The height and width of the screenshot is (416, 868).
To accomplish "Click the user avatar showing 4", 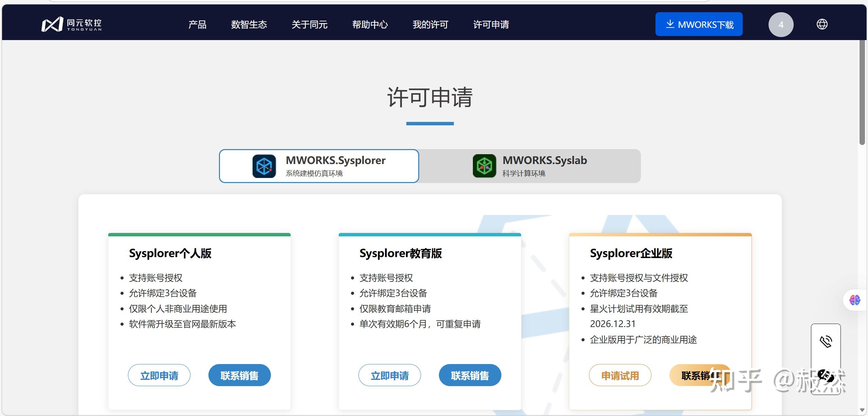I will click(781, 24).
